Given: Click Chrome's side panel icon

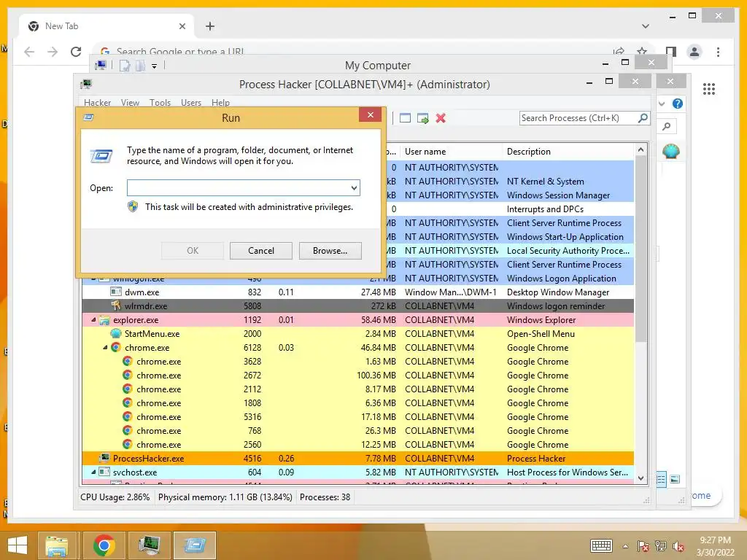Looking at the screenshot, I should (671, 52).
